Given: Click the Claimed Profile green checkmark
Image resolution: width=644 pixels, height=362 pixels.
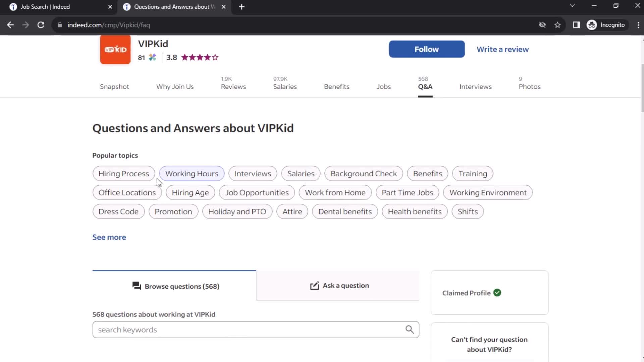Looking at the screenshot, I should [497, 293].
